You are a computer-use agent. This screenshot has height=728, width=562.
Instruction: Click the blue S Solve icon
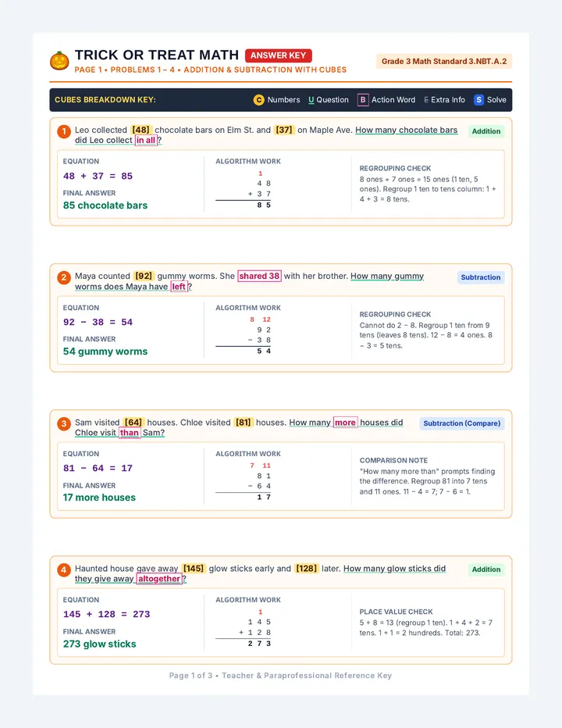point(478,100)
